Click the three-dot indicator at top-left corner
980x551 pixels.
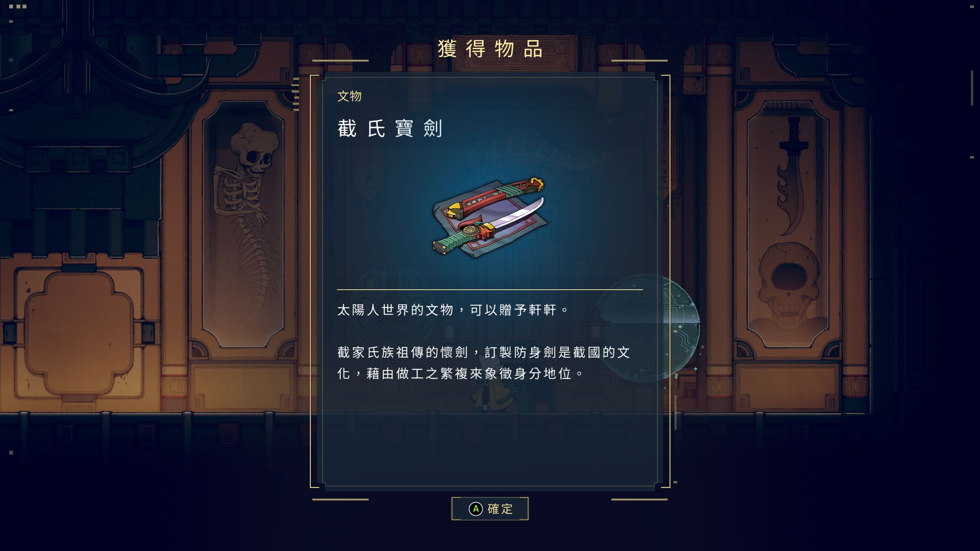tap(18, 7)
